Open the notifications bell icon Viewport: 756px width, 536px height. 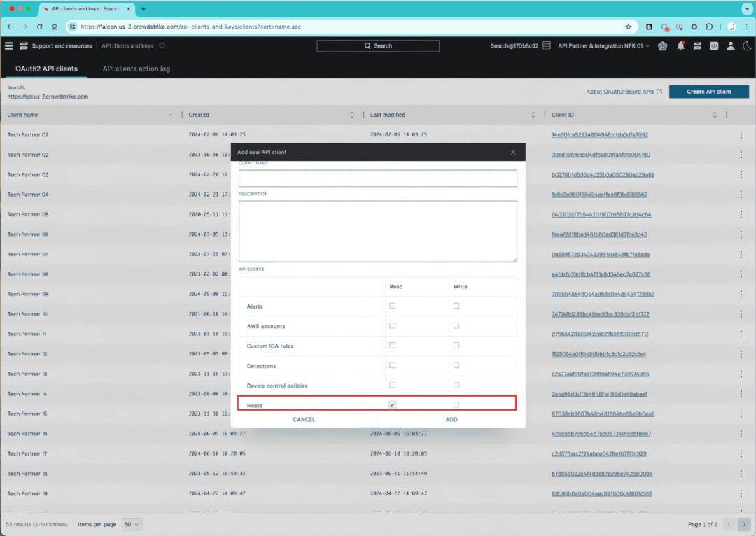point(681,45)
